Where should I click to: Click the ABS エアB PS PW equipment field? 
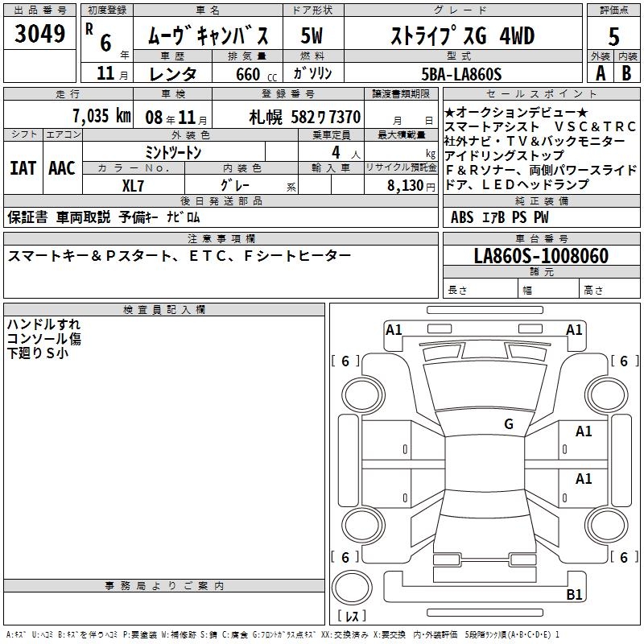point(500,217)
